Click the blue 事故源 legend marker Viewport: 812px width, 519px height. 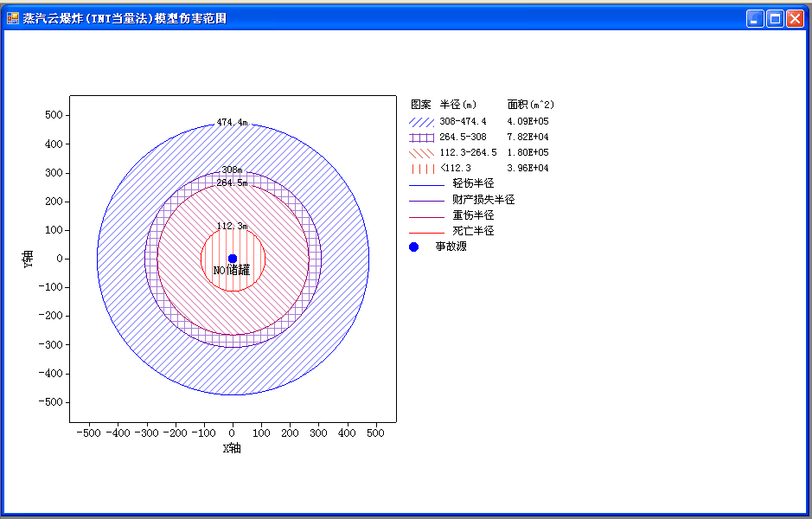413,247
